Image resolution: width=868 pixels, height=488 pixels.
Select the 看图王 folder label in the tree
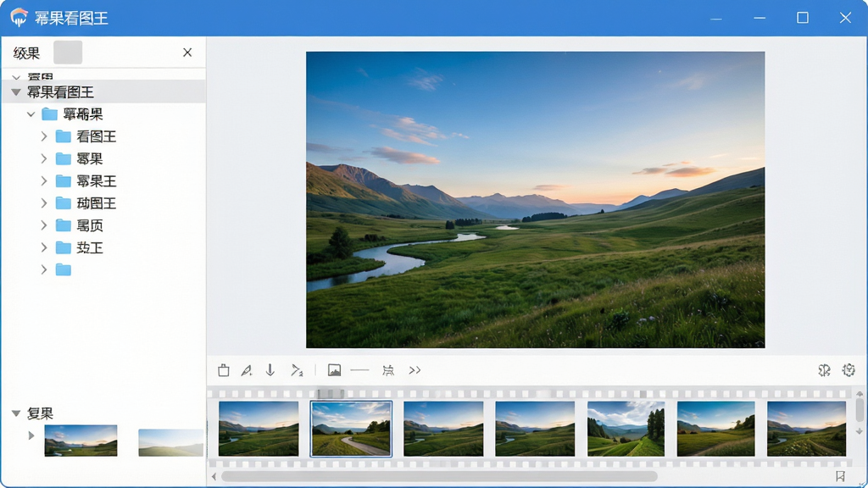[97, 136]
